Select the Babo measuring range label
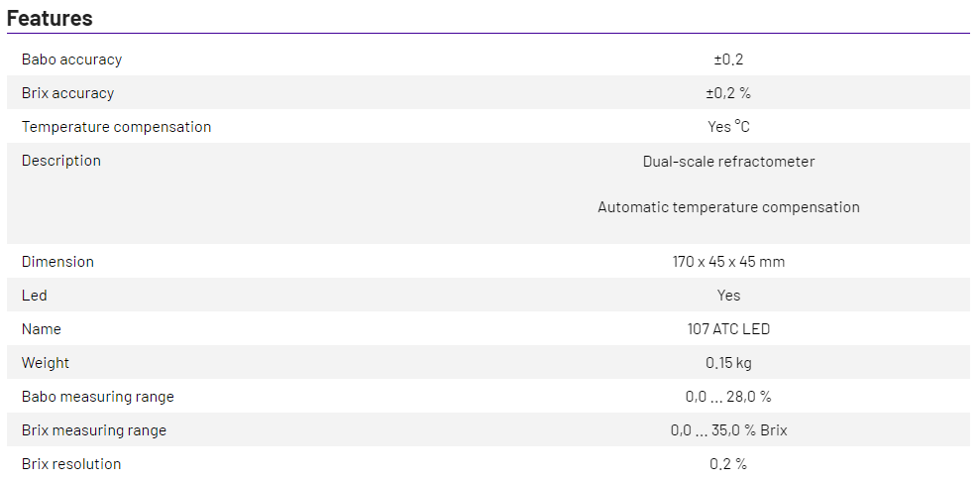The width and height of the screenshot is (980, 484). (x=97, y=397)
